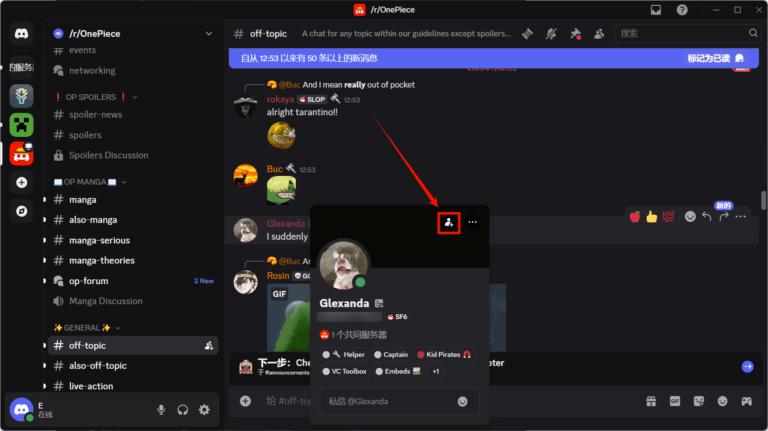This screenshot has width=768, height=431.
Task: Open emoji picker in private message field
Action: (x=462, y=402)
